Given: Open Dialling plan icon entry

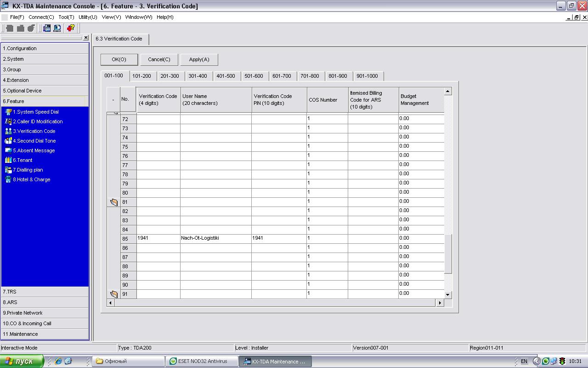Looking at the screenshot, I should coord(8,170).
